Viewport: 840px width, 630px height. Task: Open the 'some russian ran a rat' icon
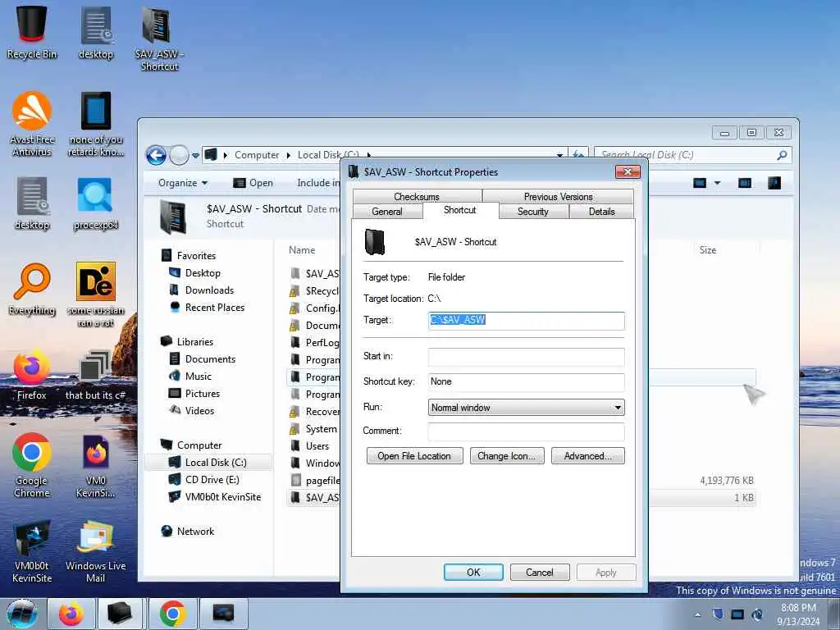(x=95, y=294)
